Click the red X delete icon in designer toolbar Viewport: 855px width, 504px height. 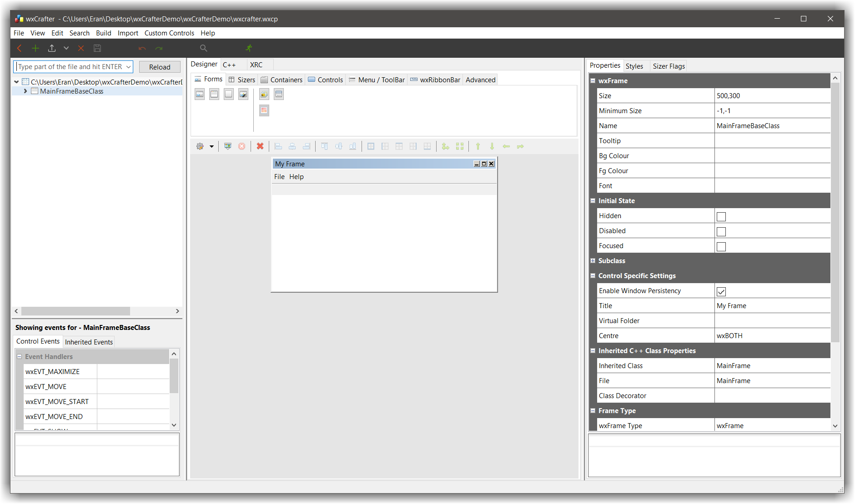click(260, 146)
